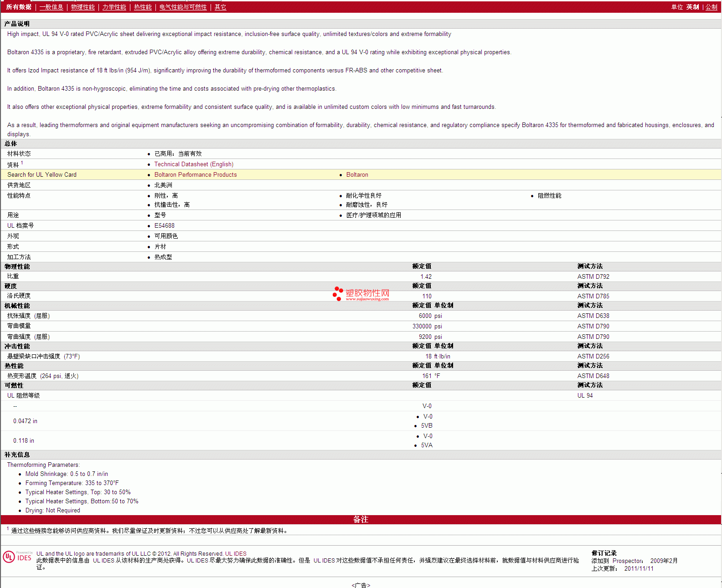
Task: Open the Boltaron yellow card link
Action: click(357, 175)
